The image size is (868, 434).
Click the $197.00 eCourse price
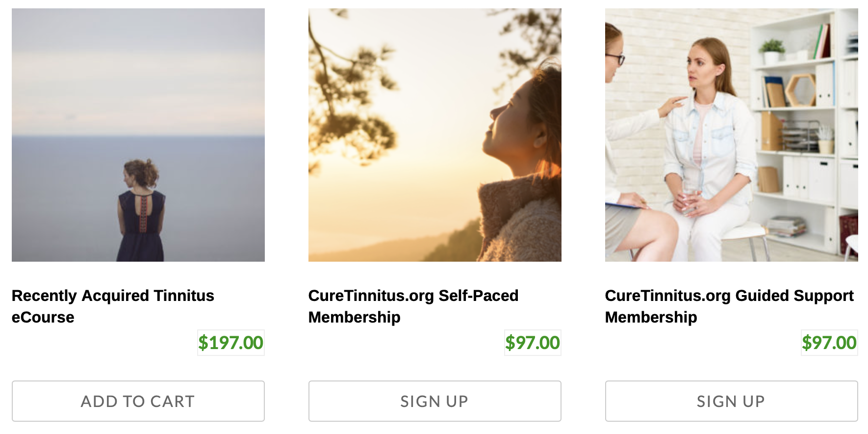pyautogui.click(x=230, y=343)
